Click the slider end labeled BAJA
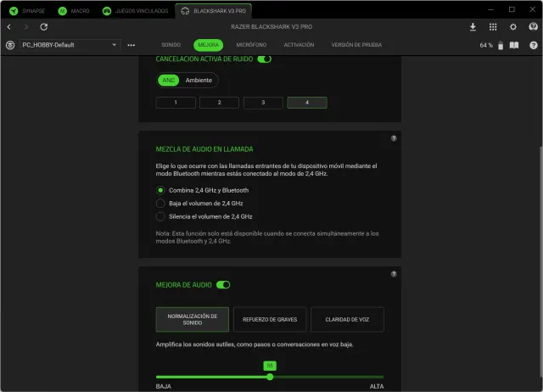 pyautogui.click(x=164, y=386)
